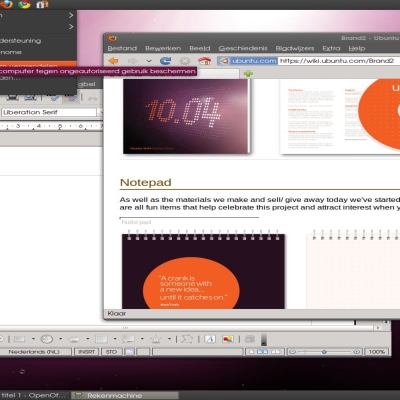
Task: Toggle STD selection mode in status bar
Action: pos(111,352)
